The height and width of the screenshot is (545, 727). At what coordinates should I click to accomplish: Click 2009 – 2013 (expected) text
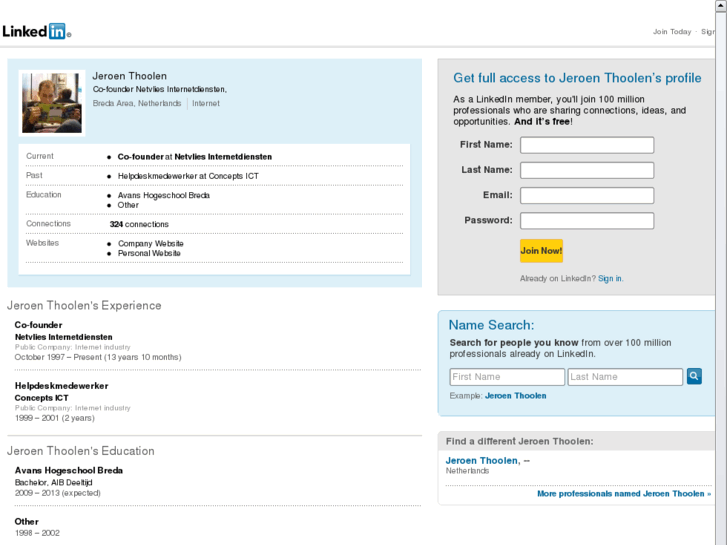(57, 493)
